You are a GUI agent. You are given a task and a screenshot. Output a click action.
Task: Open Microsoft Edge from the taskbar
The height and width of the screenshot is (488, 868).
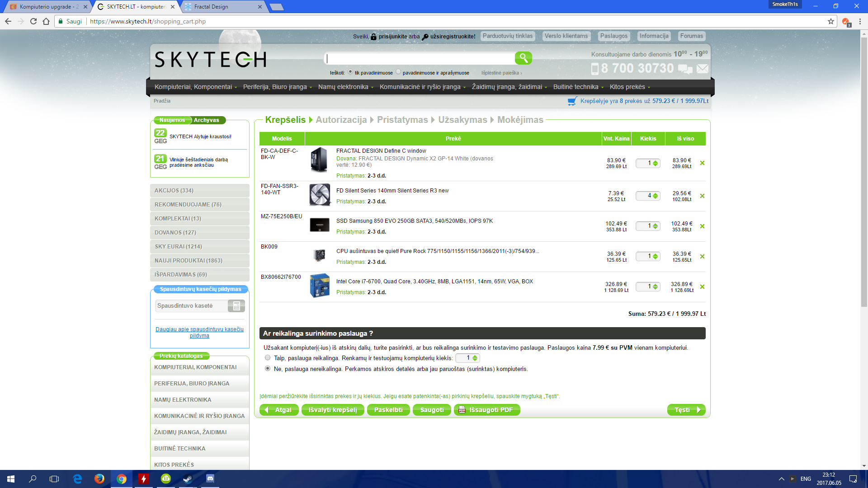pos(77,479)
